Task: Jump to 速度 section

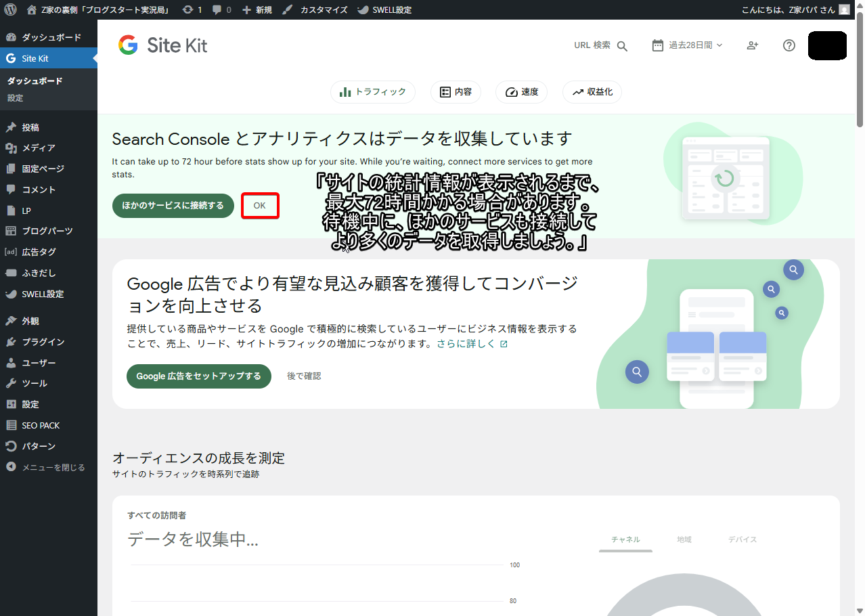Action: coord(522,92)
